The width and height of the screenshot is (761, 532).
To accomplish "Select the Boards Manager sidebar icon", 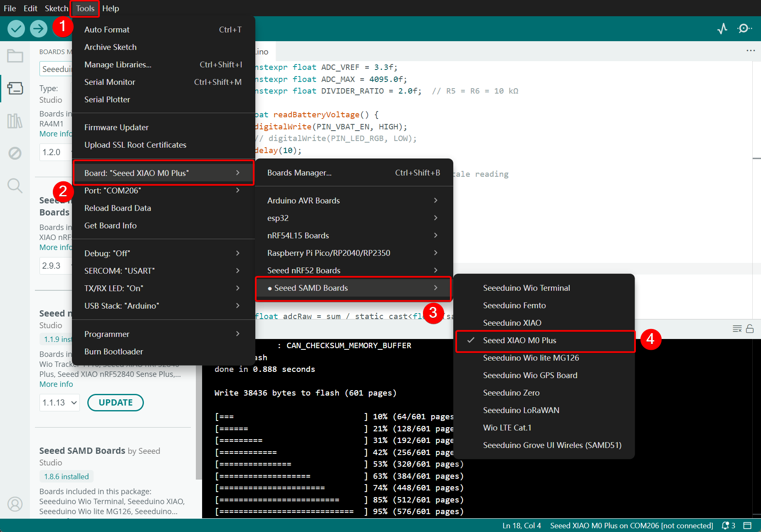I will [15, 88].
